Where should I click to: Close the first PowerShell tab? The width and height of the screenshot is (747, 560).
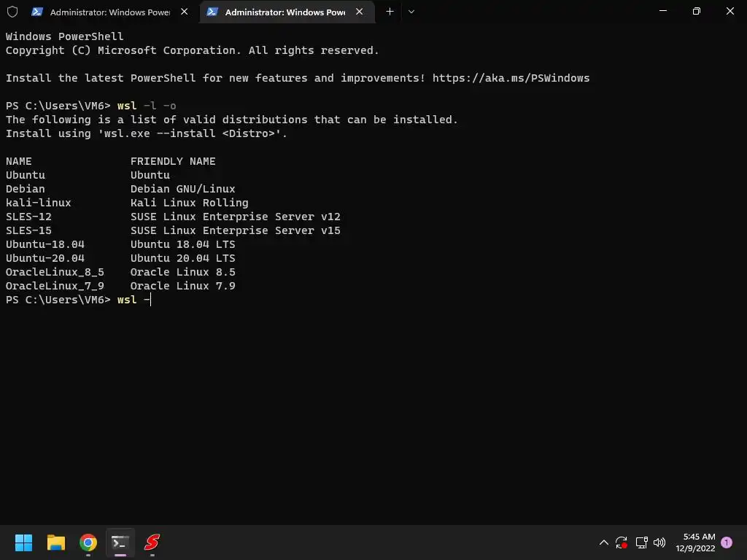[x=185, y=12]
